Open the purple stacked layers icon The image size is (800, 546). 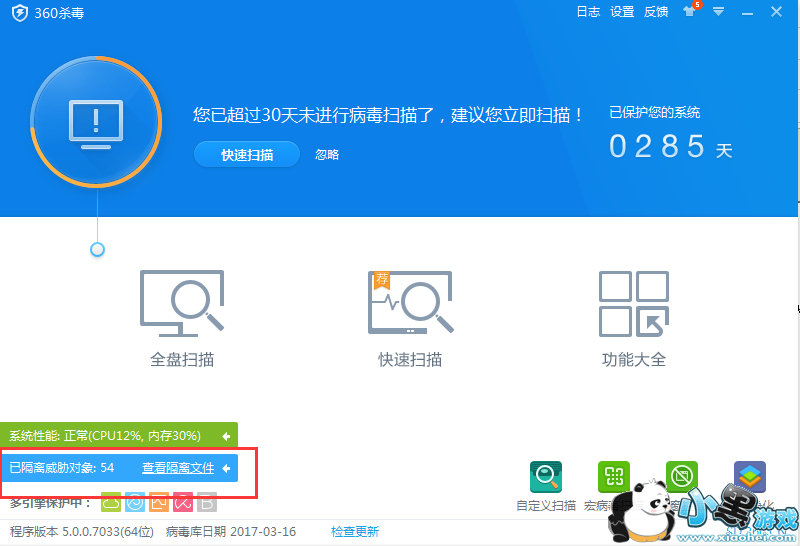[x=749, y=477]
